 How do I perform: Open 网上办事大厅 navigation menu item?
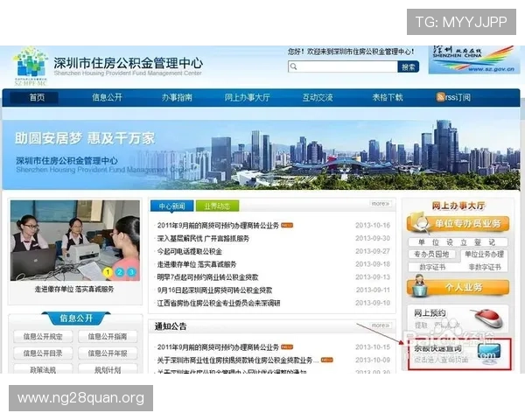247,97
